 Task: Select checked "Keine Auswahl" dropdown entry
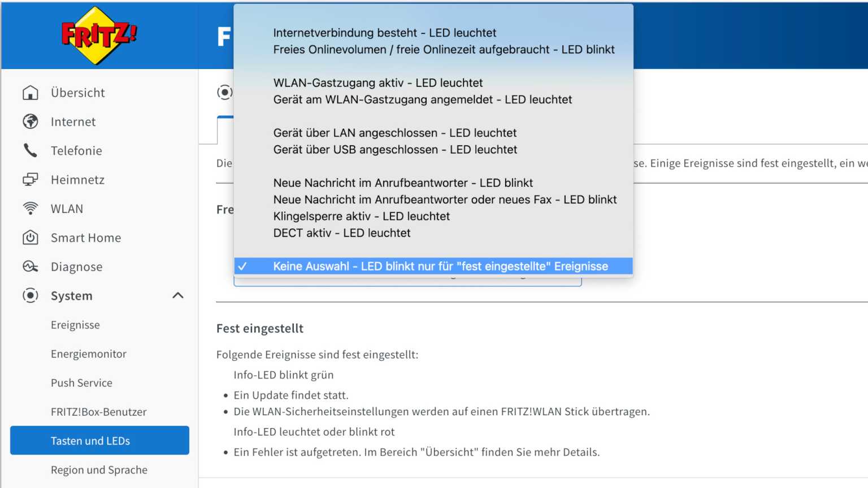pos(440,266)
